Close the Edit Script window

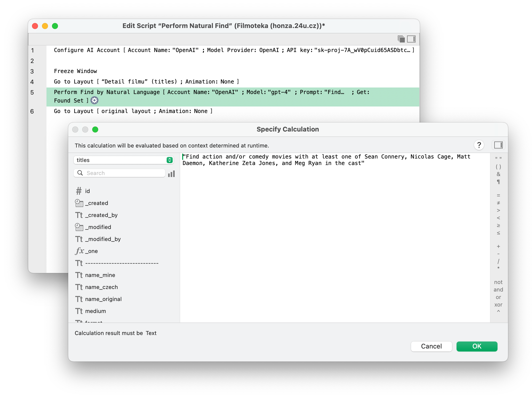[35, 26]
